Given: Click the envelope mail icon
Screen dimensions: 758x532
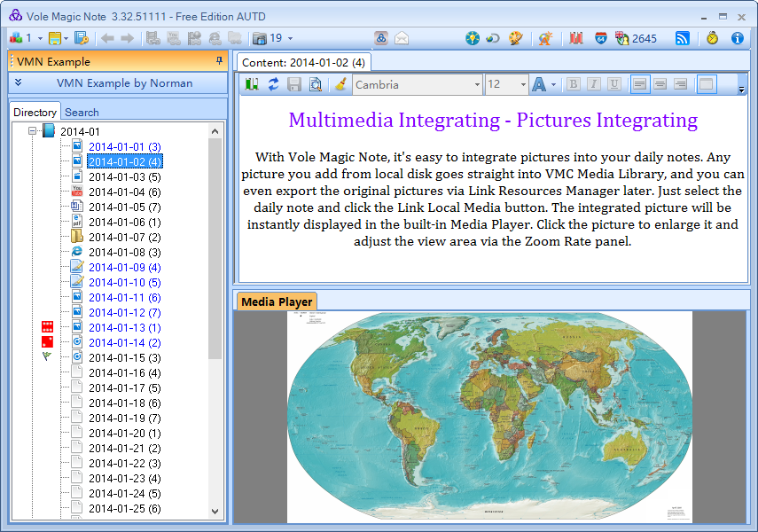Looking at the screenshot, I should 402,38.
